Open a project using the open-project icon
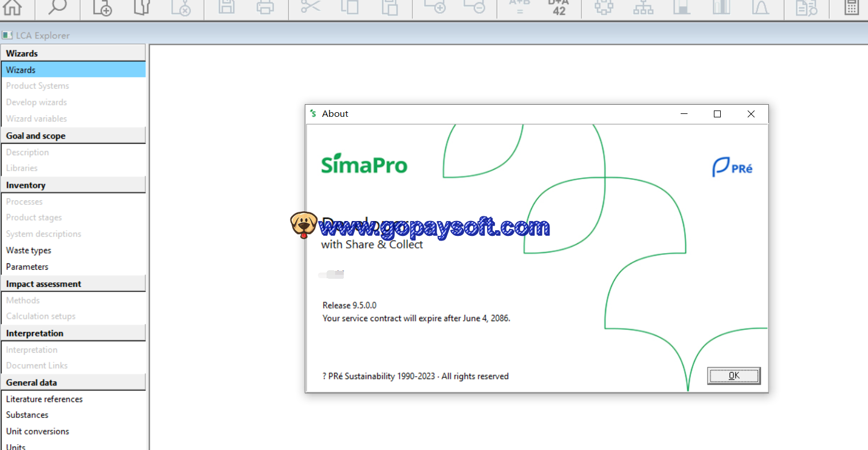This screenshot has width=868, height=450. [142, 8]
